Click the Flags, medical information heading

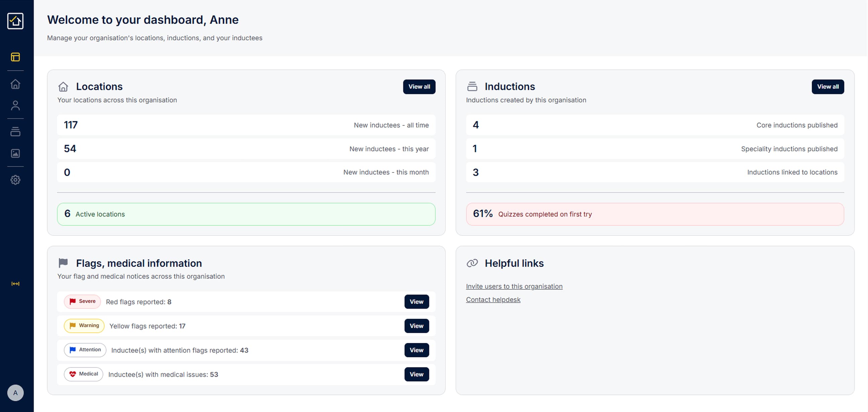[139, 263]
